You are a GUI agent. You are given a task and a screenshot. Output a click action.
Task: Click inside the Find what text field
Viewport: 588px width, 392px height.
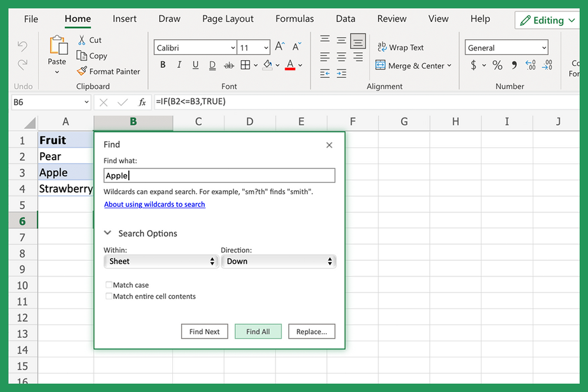pos(219,175)
